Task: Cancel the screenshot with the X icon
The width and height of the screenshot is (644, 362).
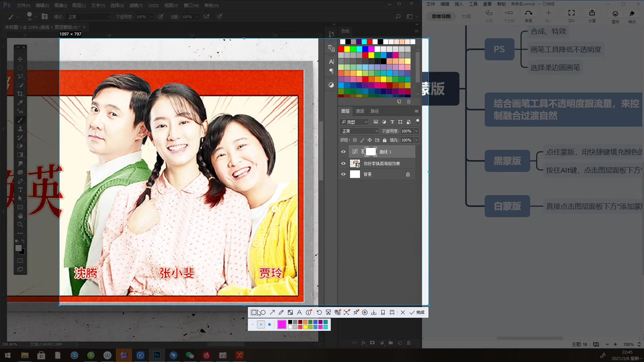Action: [403, 312]
